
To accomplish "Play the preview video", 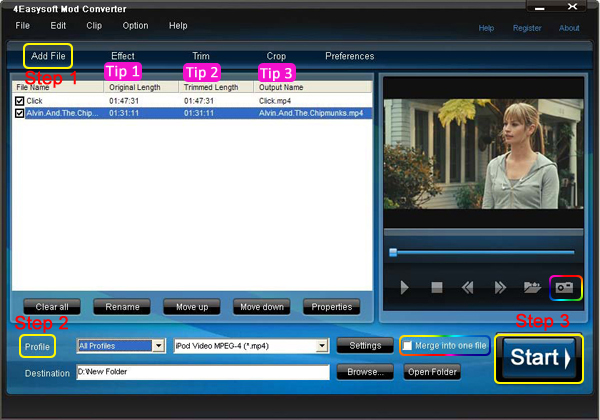I will pos(404,287).
